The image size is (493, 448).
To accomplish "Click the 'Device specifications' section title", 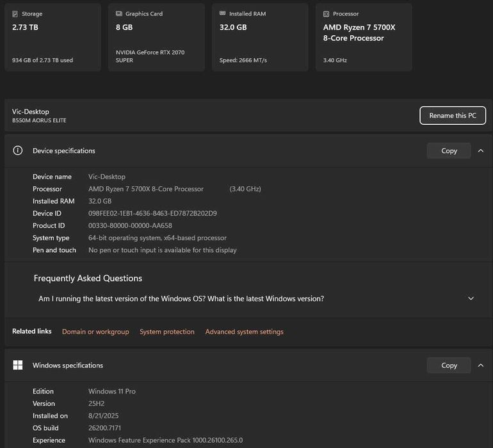I will [x=64, y=151].
